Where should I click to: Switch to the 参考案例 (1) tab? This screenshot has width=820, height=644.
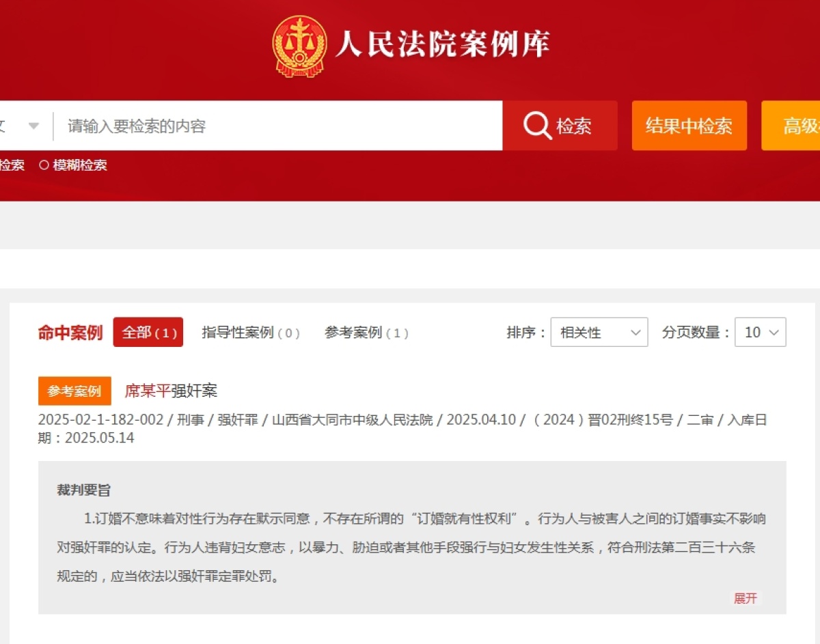click(x=366, y=333)
